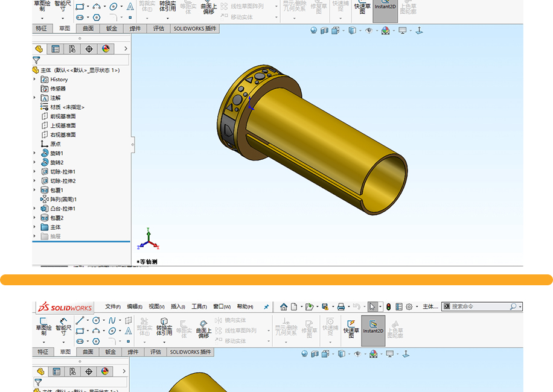Open the 插入 menu
553x392 pixels.
177,307
